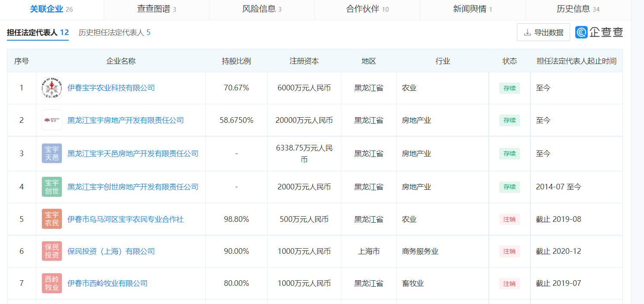Viewport: 644px width, 304px height.
Task: Click the 序号 column header
Action: click(x=22, y=61)
